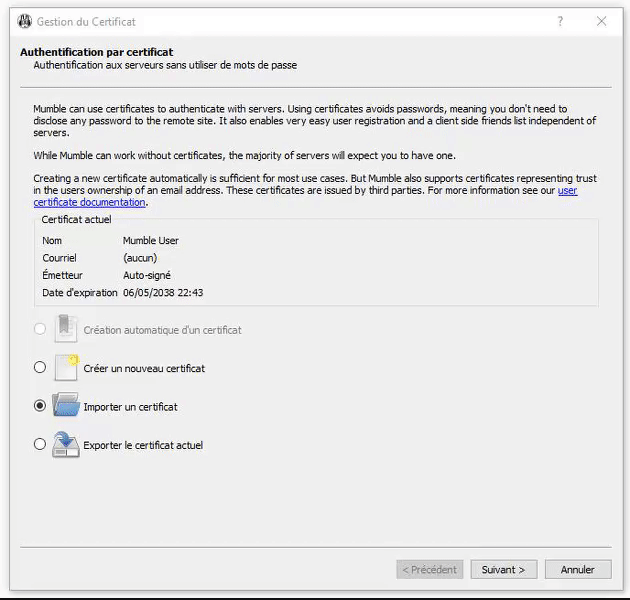Image resolution: width=630 pixels, height=600 pixels.
Task: Click the 'Importer un certificat' label
Action: [x=131, y=407]
